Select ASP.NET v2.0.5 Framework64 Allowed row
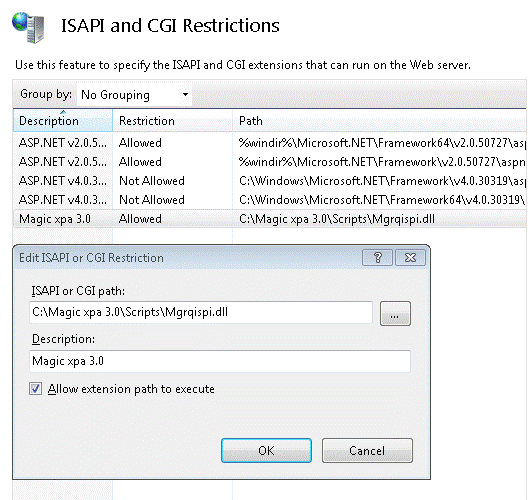This screenshot has width=528, height=500. tap(270, 143)
